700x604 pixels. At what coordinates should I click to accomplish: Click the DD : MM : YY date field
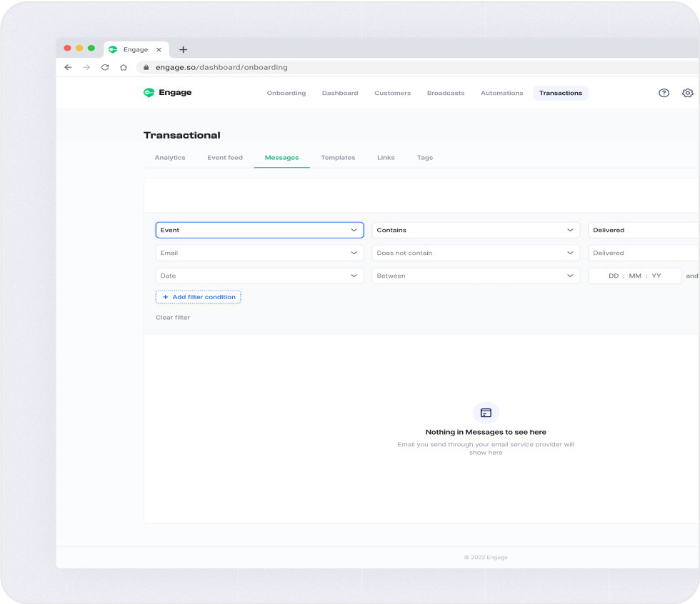click(x=635, y=276)
